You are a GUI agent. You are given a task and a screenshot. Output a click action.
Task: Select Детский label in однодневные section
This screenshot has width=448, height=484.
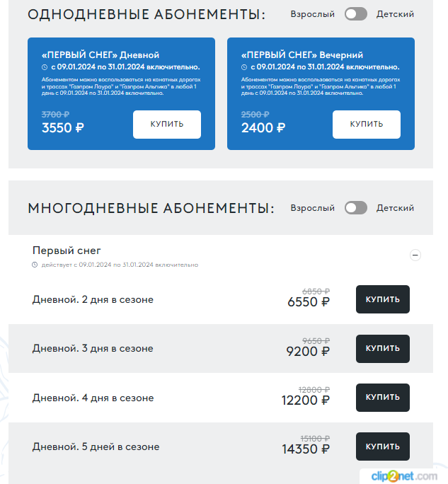point(395,14)
